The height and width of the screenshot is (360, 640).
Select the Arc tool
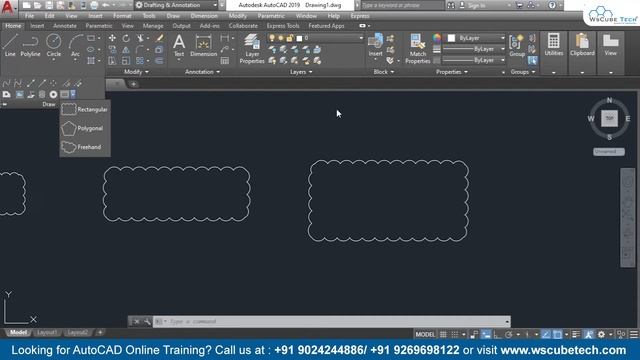click(x=76, y=45)
